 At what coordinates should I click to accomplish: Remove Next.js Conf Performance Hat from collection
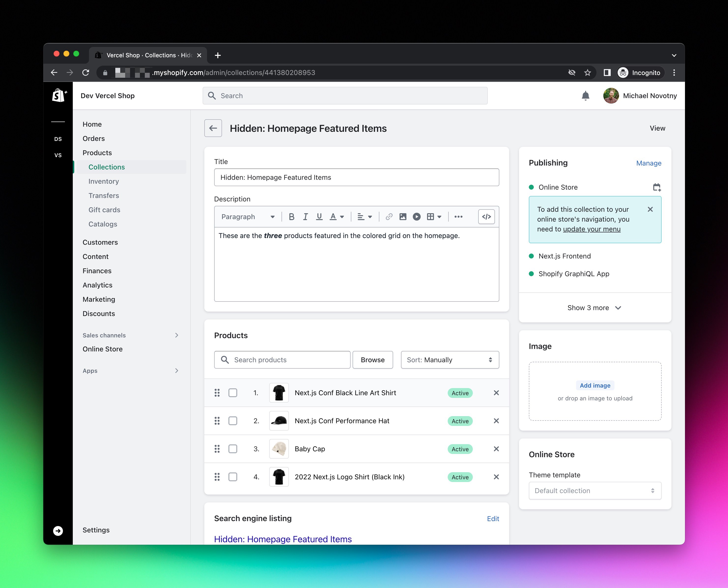496,421
